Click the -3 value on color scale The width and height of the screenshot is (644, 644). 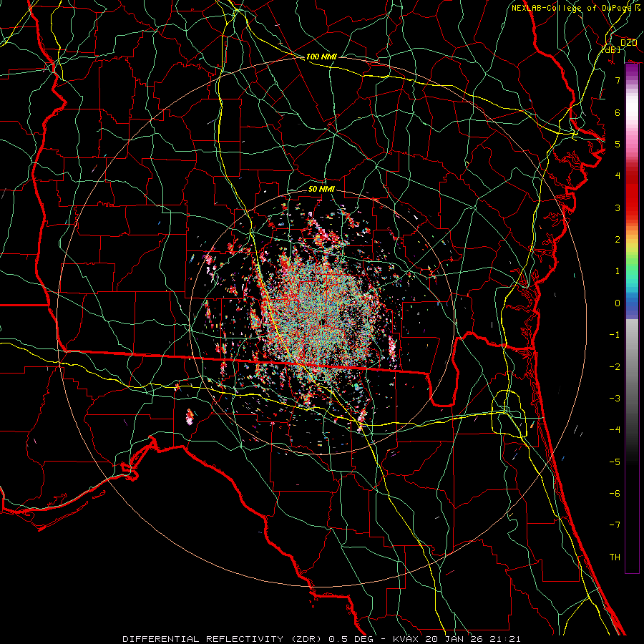tap(615, 399)
